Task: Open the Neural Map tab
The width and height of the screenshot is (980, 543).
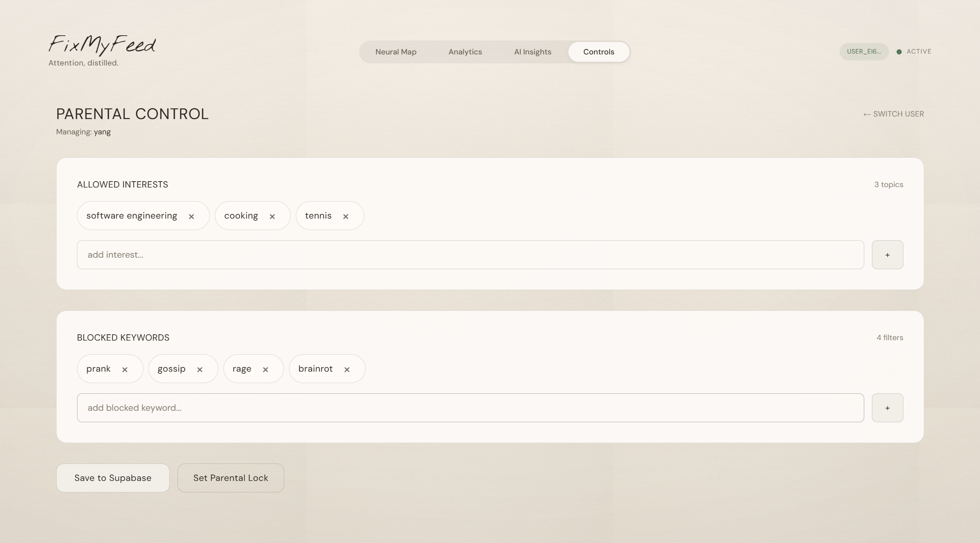Action: [x=396, y=52]
